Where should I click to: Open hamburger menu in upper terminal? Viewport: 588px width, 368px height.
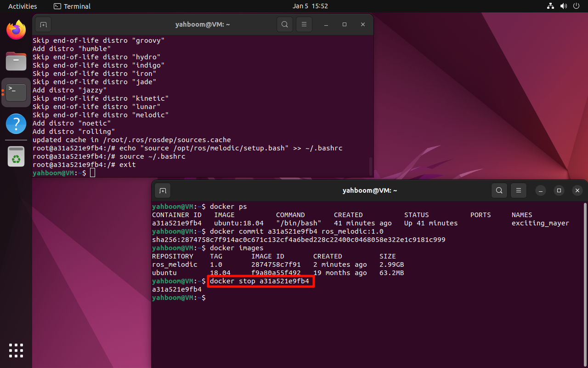click(x=304, y=24)
